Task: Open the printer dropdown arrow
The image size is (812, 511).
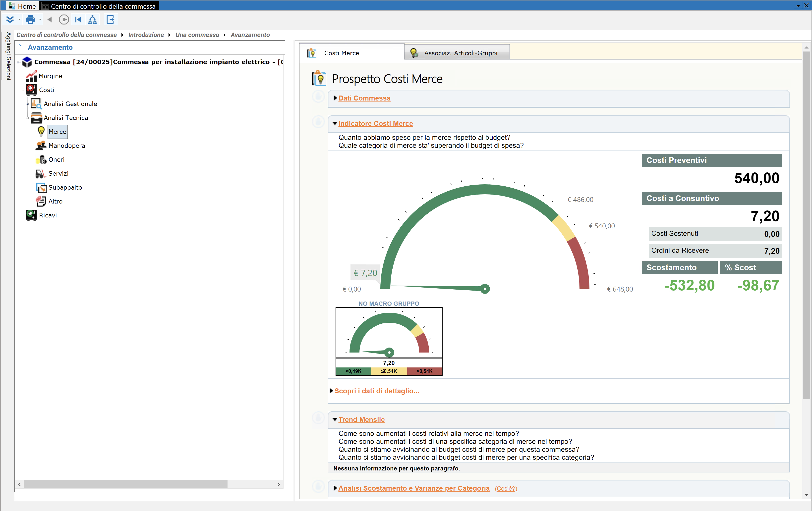Action: coord(40,20)
